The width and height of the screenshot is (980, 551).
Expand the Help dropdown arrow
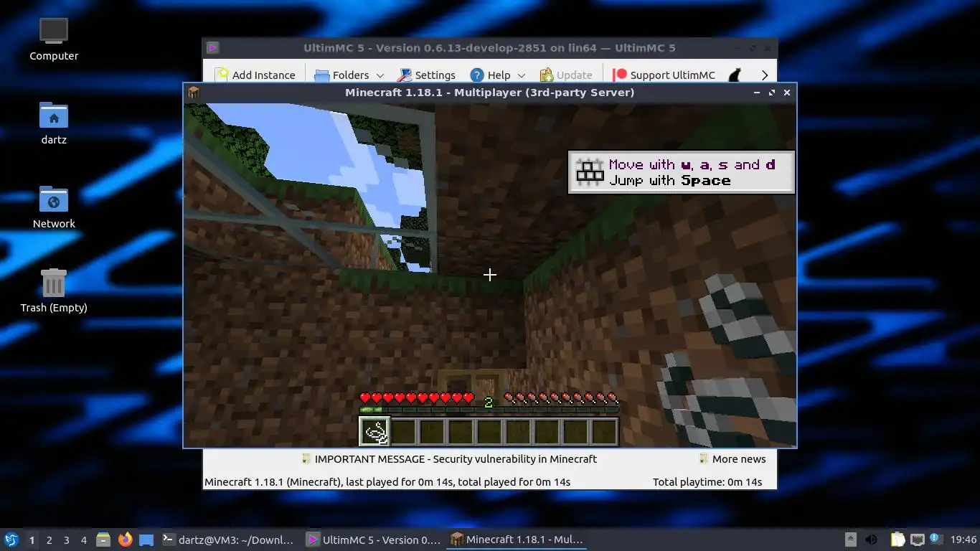(x=522, y=75)
